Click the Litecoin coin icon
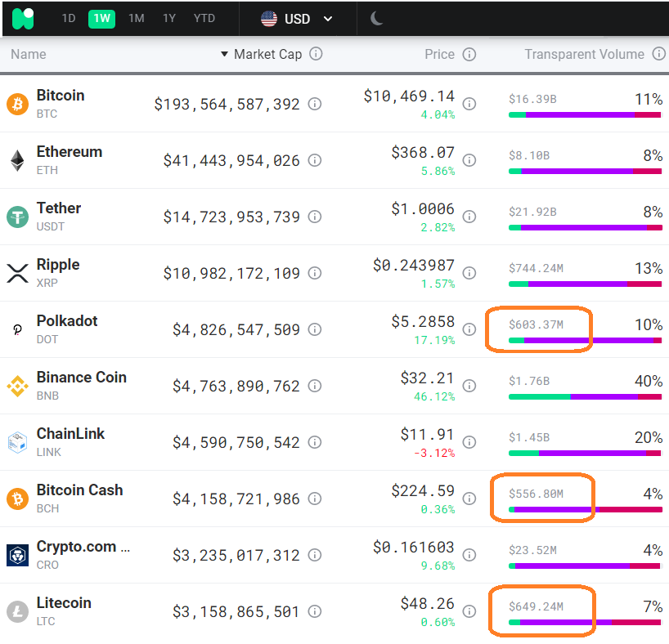The width and height of the screenshot is (669, 644). point(17,611)
